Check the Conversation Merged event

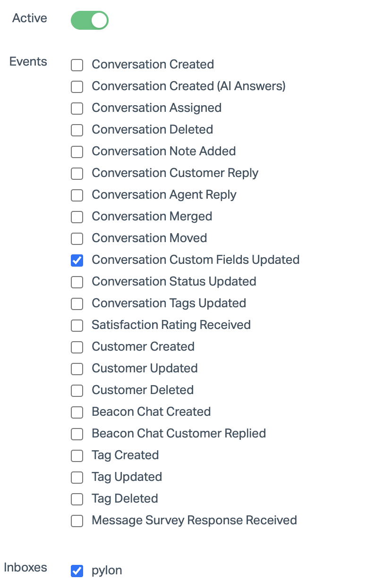point(77,217)
